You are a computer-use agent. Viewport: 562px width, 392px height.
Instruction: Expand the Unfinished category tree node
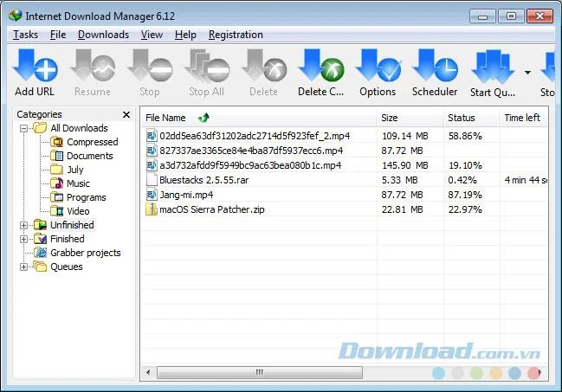[23, 225]
